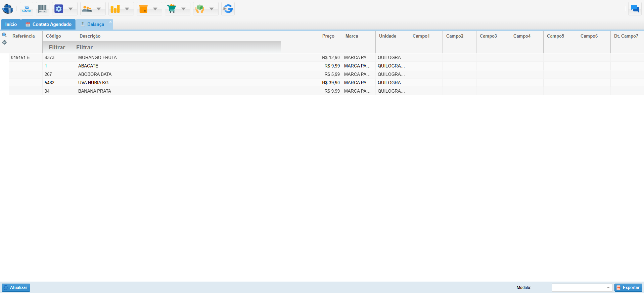644x293 pixels.
Task: Open the blue gear settings icon
Action: (x=59, y=9)
